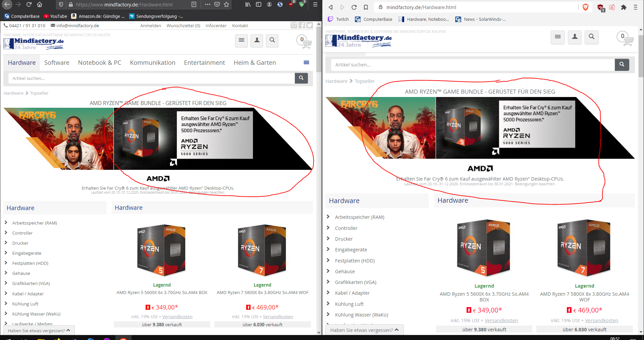Open uBlock Origin extension in Brave
644x340 pixels.
click(601, 7)
